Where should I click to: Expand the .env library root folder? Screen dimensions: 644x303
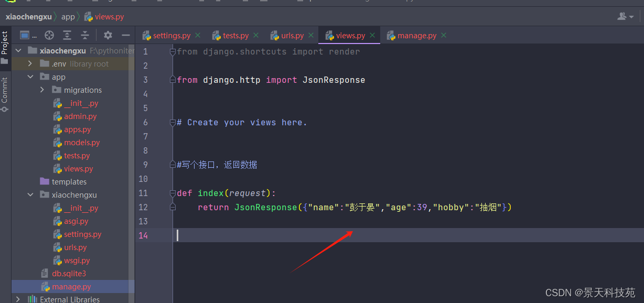pos(30,64)
